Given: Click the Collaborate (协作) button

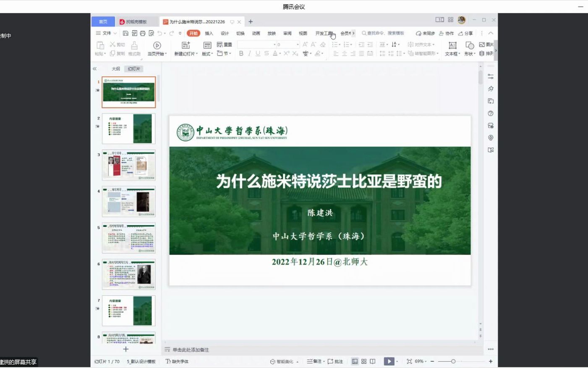Looking at the screenshot, I should tap(446, 33).
